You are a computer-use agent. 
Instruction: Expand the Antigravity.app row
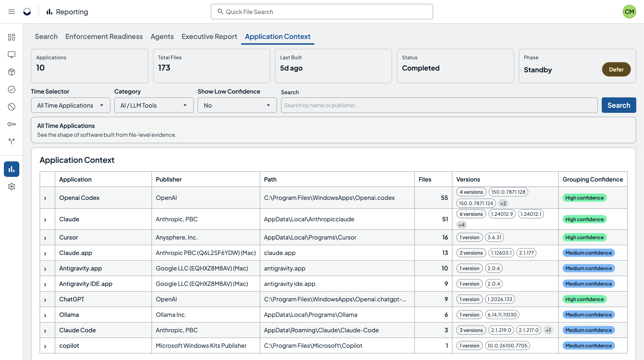click(x=45, y=269)
